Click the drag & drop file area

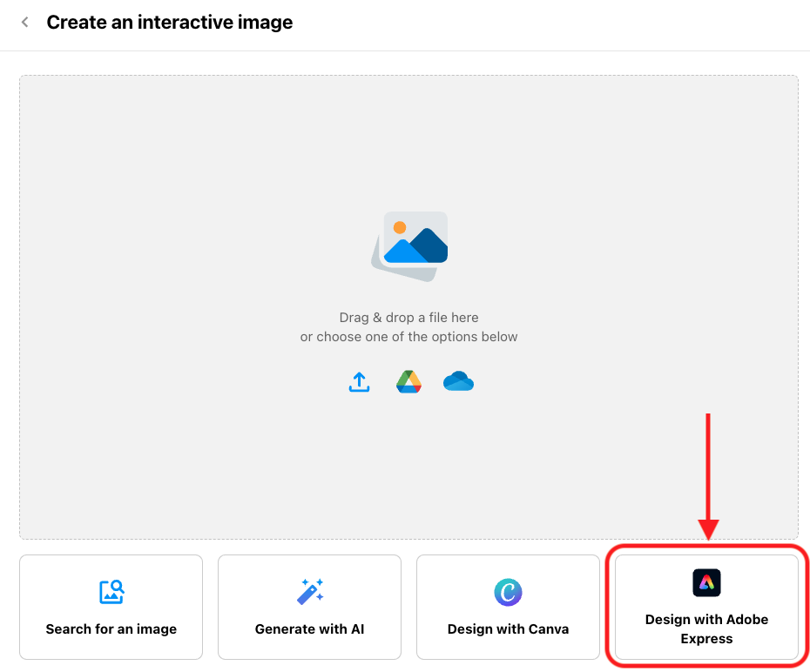(x=408, y=307)
